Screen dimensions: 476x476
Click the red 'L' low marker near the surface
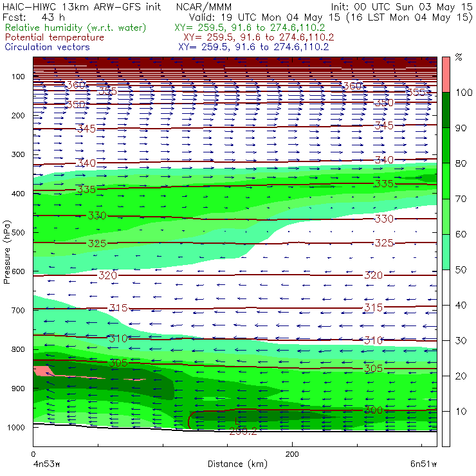(238, 421)
